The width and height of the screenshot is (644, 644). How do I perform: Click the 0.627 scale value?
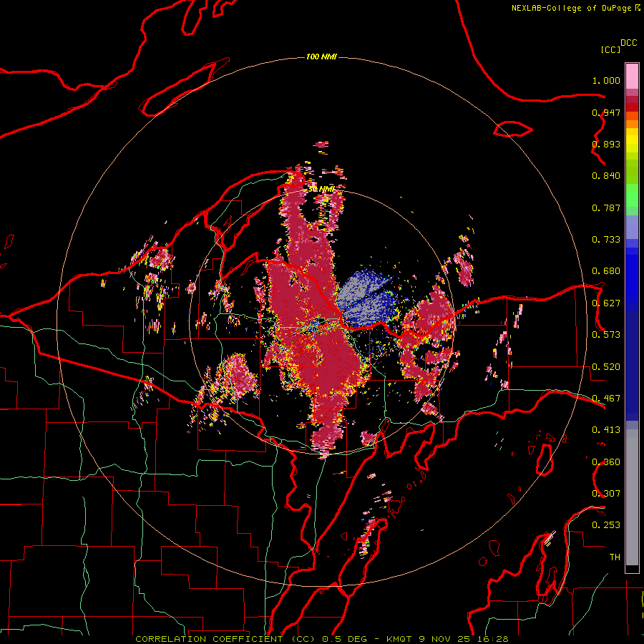606,303
